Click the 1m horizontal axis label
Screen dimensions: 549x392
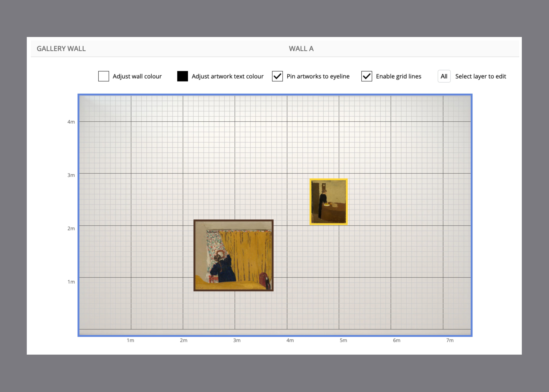click(x=130, y=340)
